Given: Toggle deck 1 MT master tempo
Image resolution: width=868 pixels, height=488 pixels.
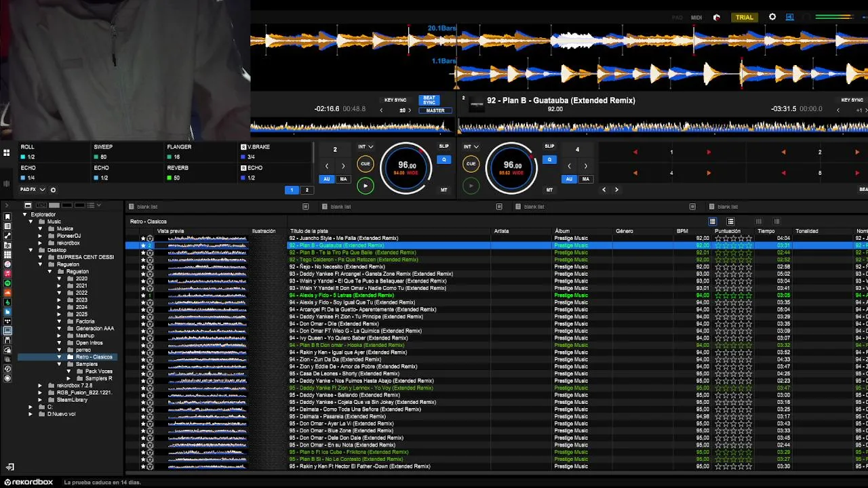Looking at the screenshot, I should [x=443, y=190].
